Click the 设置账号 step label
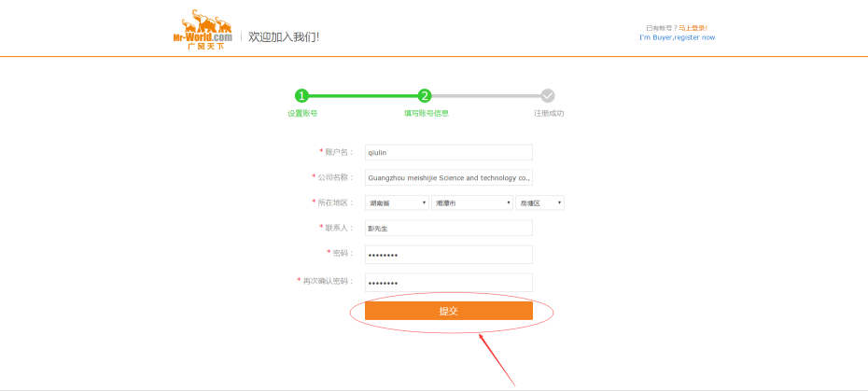This screenshot has height=391, width=868. click(302, 113)
